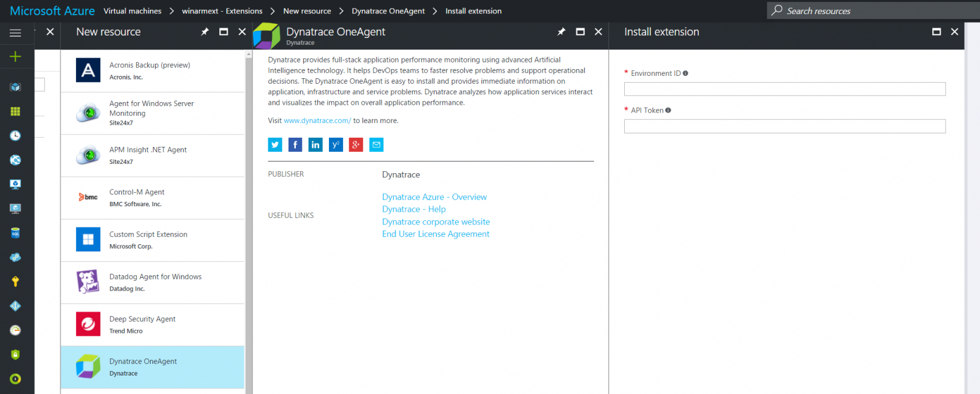
Task: Share on Facebook icon
Action: pyautogui.click(x=295, y=144)
